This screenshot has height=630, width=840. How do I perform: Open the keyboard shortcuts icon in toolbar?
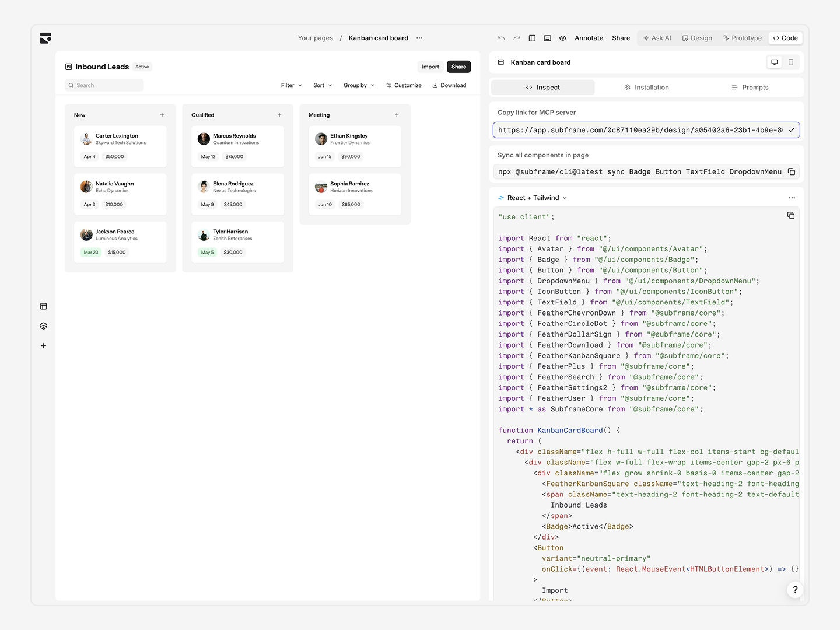click(547, 38)
